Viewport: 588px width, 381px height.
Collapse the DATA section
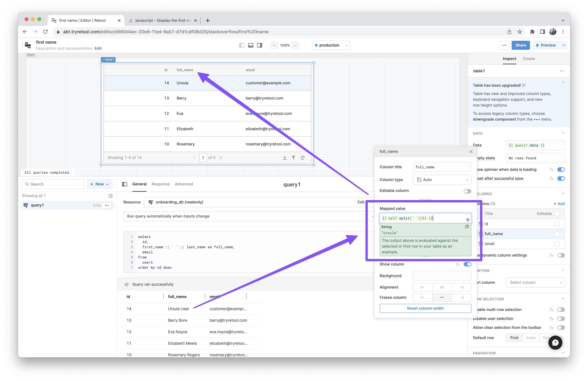tap(563, 133)
